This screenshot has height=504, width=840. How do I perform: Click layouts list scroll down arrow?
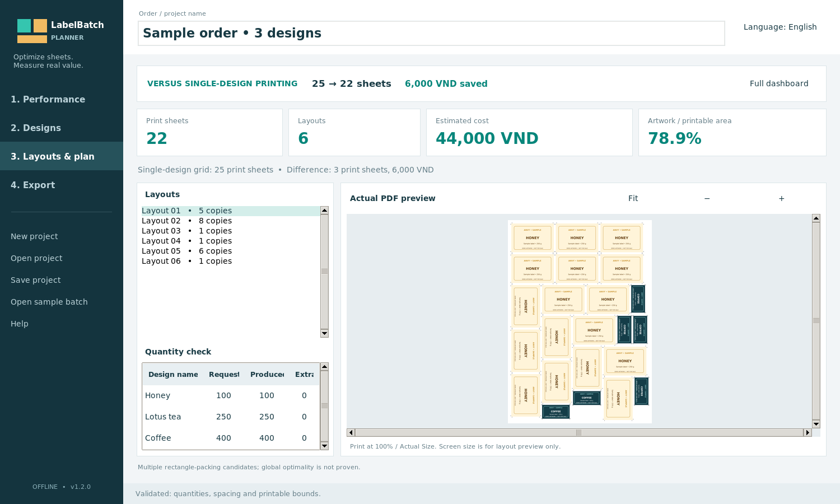tap(324, 333)
